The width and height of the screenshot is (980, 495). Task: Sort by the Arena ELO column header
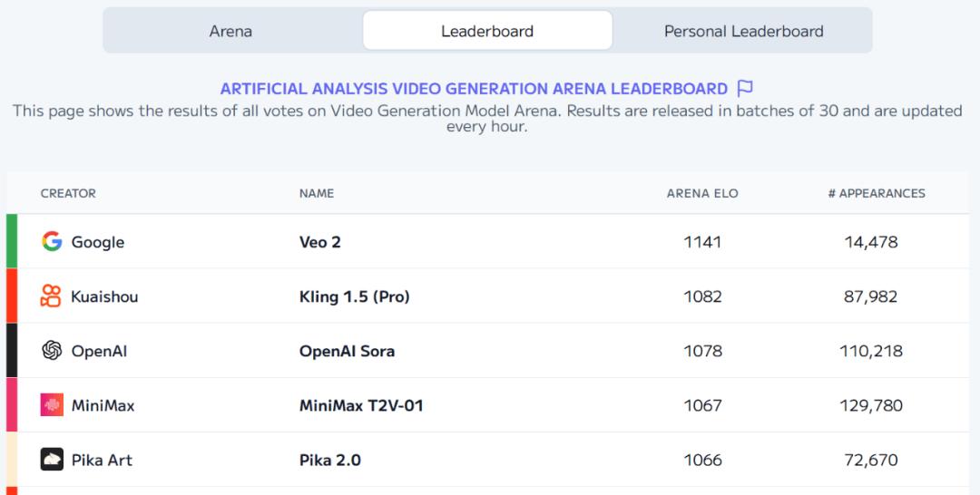[x=702, y=193]
